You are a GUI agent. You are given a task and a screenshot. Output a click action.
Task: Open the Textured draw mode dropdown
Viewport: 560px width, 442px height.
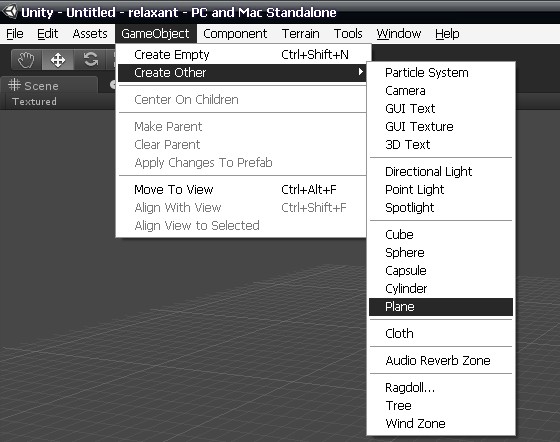click(x=34, y=102)
